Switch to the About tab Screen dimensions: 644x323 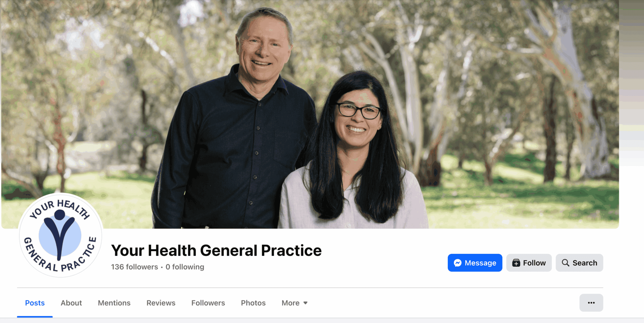pyautogui.click(x=71, y=303)
